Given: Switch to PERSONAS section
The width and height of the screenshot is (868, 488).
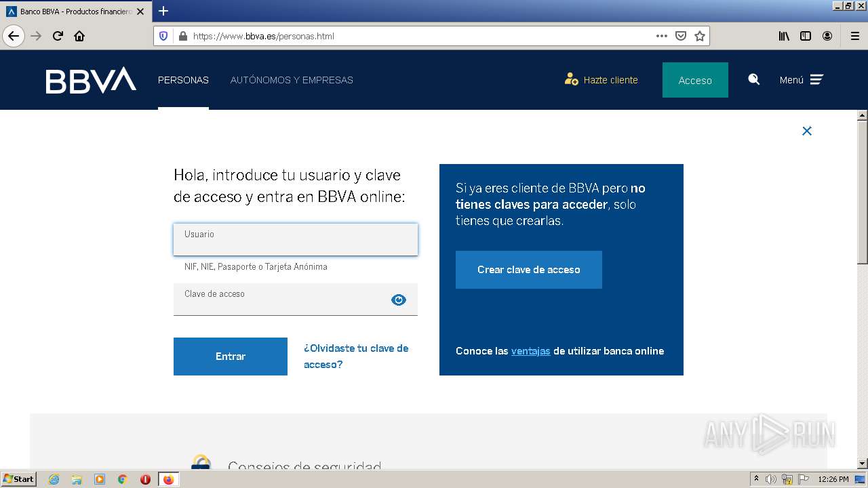Looking at the screenshot, I should coord(183,80).
